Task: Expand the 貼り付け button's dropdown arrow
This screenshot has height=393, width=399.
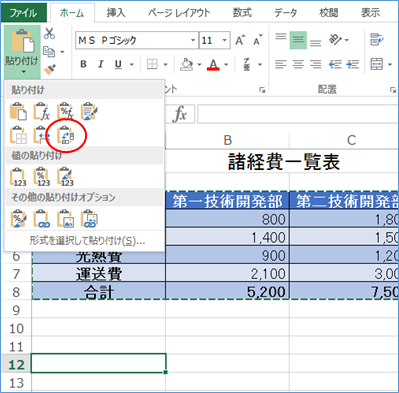Action: click(23, 72)
